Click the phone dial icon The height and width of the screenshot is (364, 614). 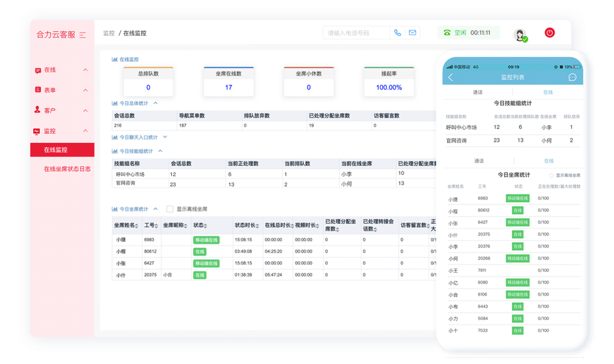click(x=397, y=33)
